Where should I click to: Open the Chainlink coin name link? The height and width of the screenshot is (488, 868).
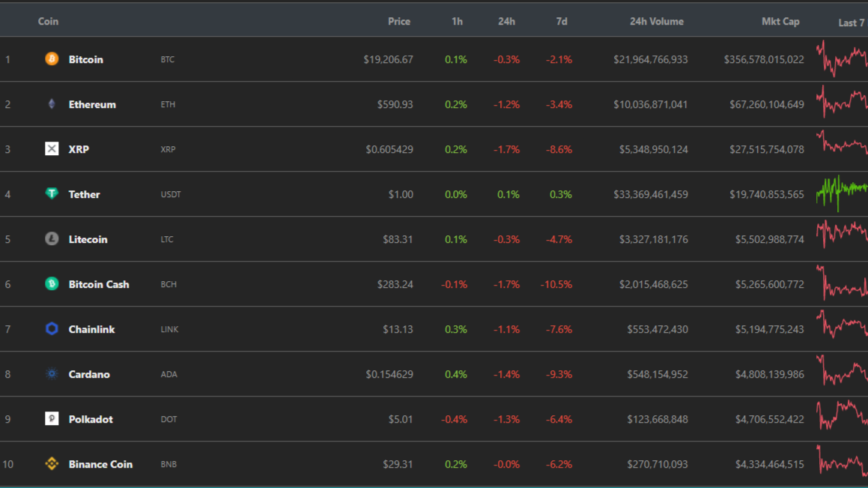point(92,329)
